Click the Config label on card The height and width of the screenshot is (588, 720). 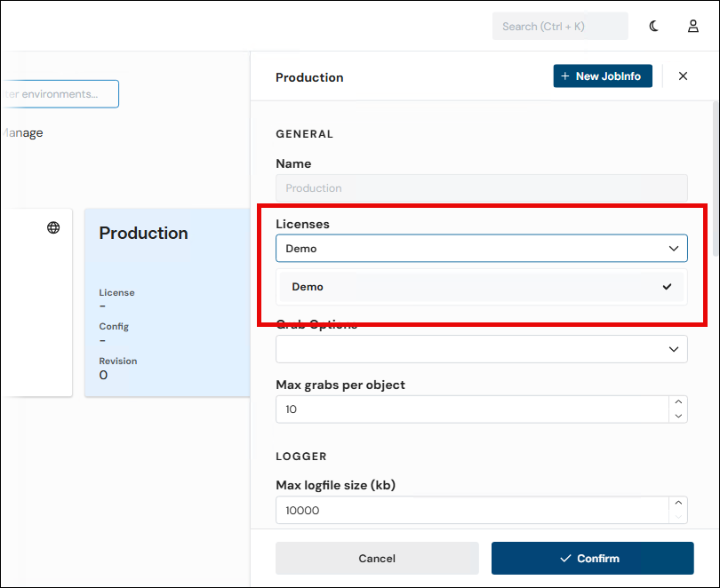click(x=114, y=327)
